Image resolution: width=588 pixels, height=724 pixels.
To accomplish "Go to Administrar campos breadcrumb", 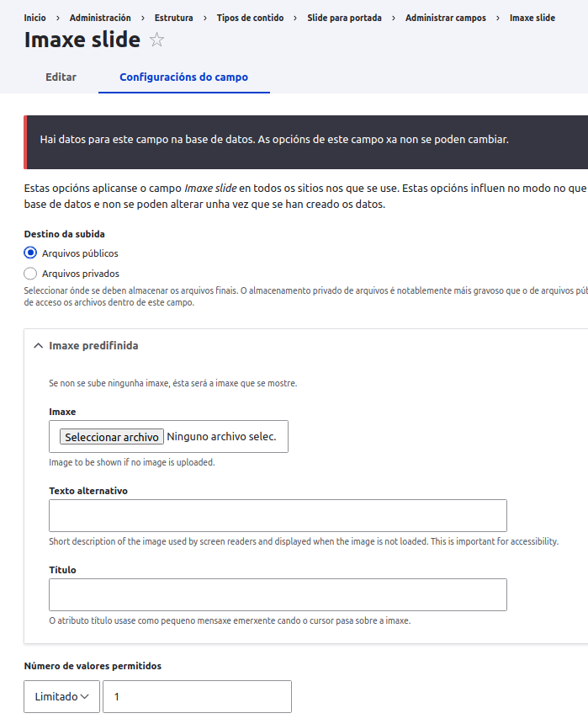I will pos(445,18).
